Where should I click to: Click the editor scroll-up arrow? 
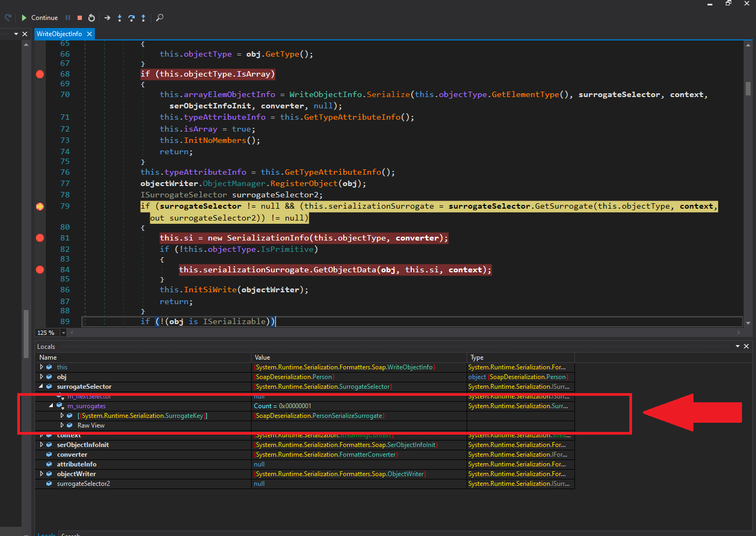pos(748,45)
